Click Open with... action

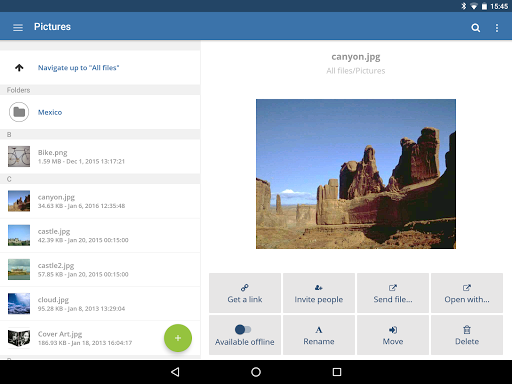point(467,293)
